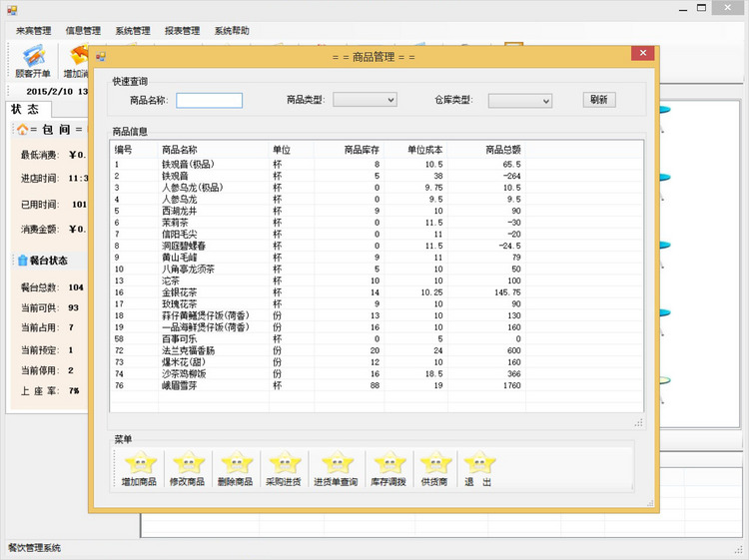Click the 退出 star icon
The height and width of the screenshot is (560, 749).
478,465
